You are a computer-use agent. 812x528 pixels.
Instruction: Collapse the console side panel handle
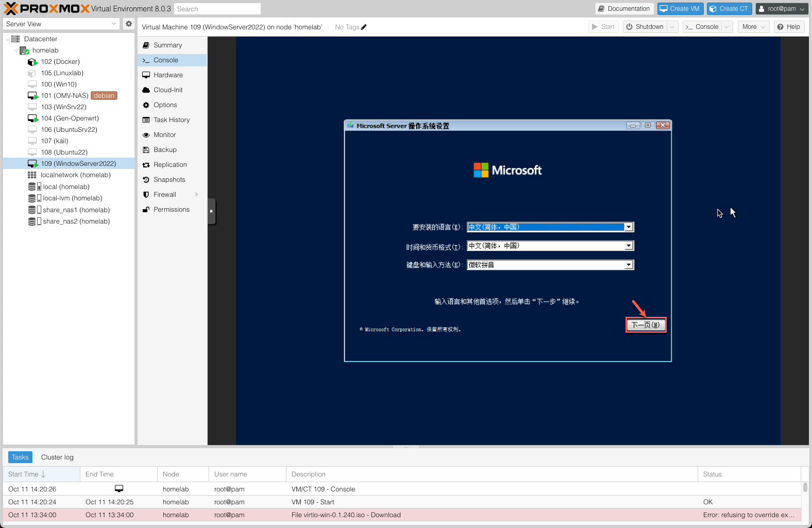(x=211, y=211)
